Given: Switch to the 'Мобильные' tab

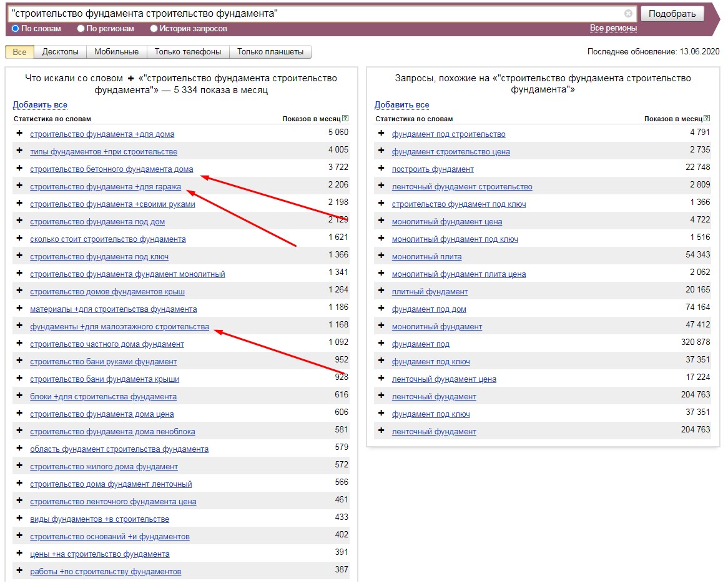Looking at the screenshot, I should [117, 52].
